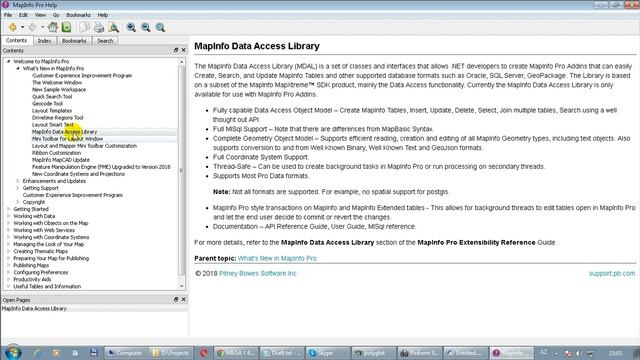Switch to the Bookmarks tab

pyautogui.click(x=74, y=41)
